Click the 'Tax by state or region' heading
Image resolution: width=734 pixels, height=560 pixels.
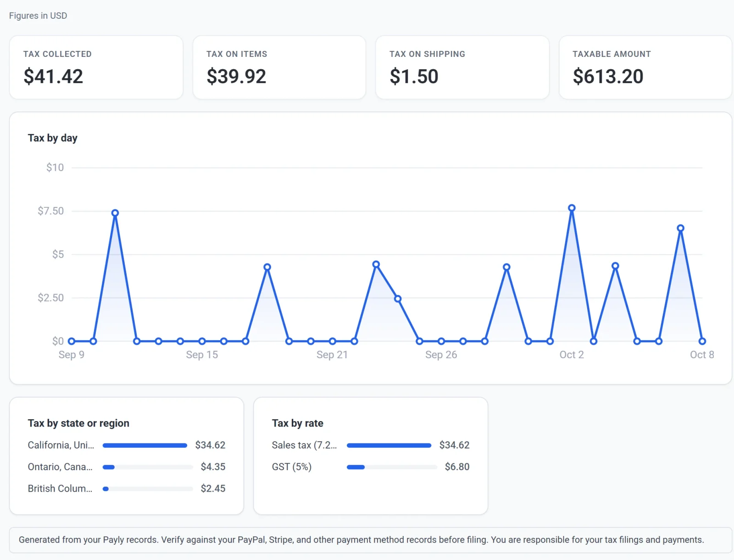pyautogui.click(x=78, y=423)
